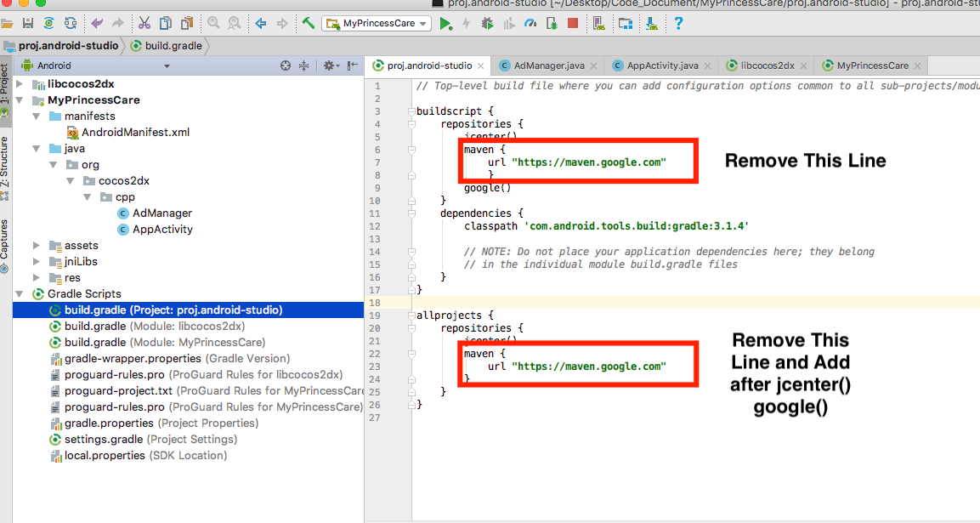This screenshot has height=523, width=980.
Task: Click the Save All icon
Action: 28,24
